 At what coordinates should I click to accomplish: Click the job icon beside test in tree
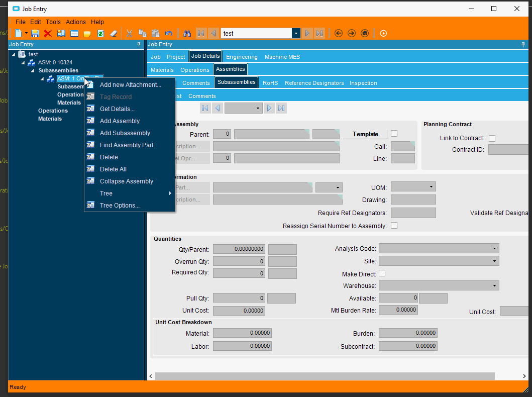[22, 54]
